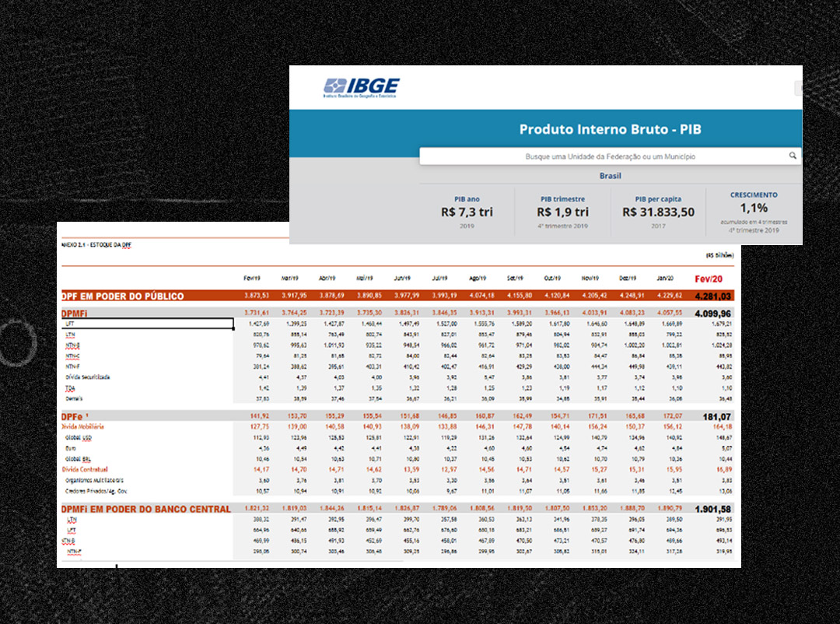The height and width of the screenshot is (624, 840).
Task: Click the 'Global USD' row label
Action: (79, 437)
